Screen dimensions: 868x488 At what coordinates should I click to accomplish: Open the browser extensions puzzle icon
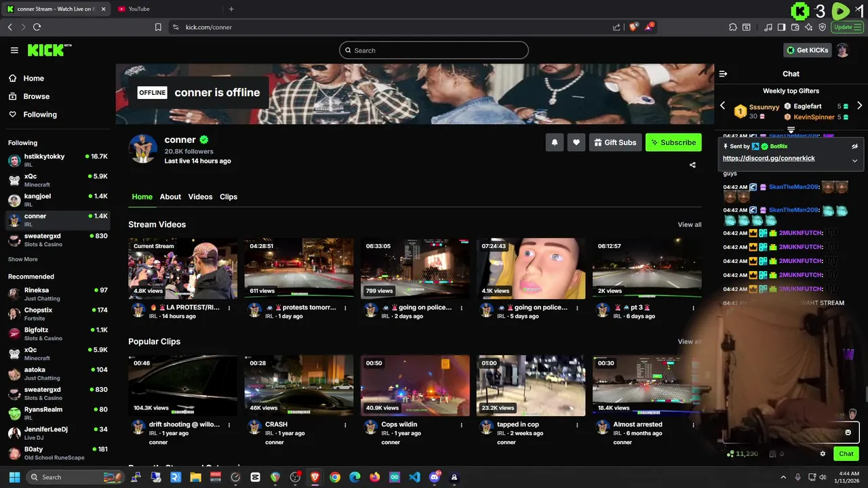733,27
